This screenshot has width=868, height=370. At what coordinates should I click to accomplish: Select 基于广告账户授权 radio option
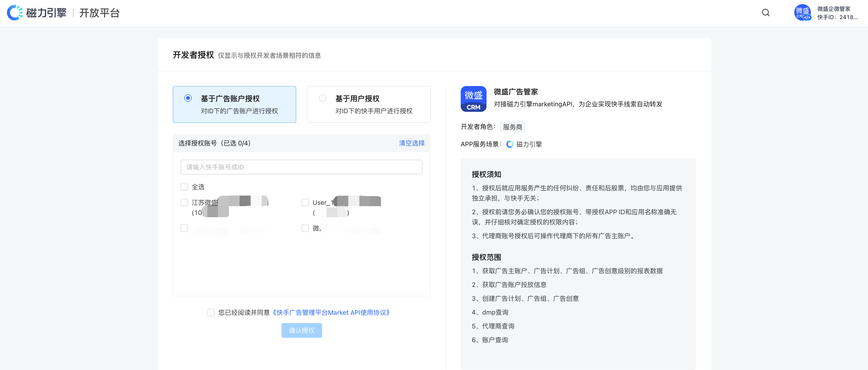[188, 98]
